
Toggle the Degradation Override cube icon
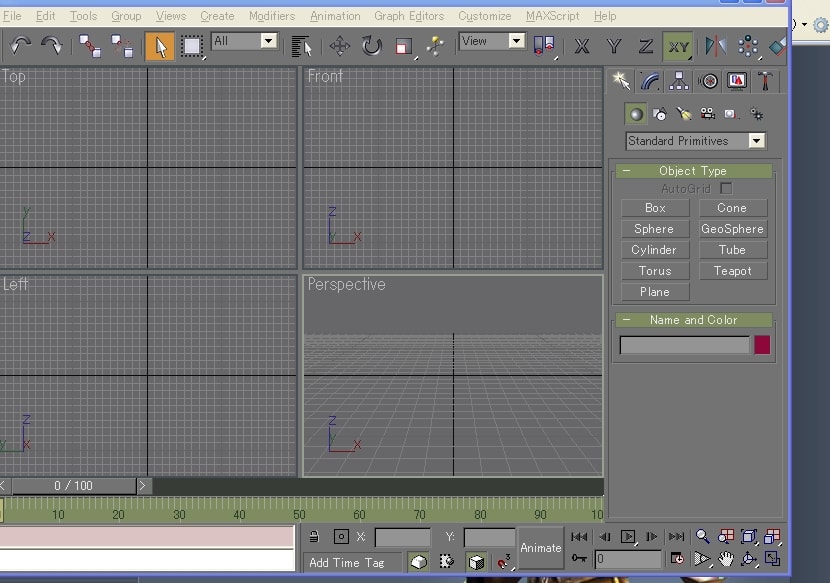[476, 561]
